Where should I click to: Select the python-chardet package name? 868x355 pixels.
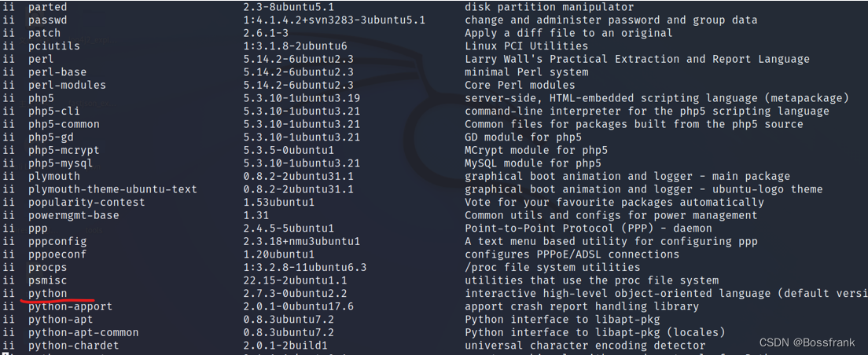(74, 346)
